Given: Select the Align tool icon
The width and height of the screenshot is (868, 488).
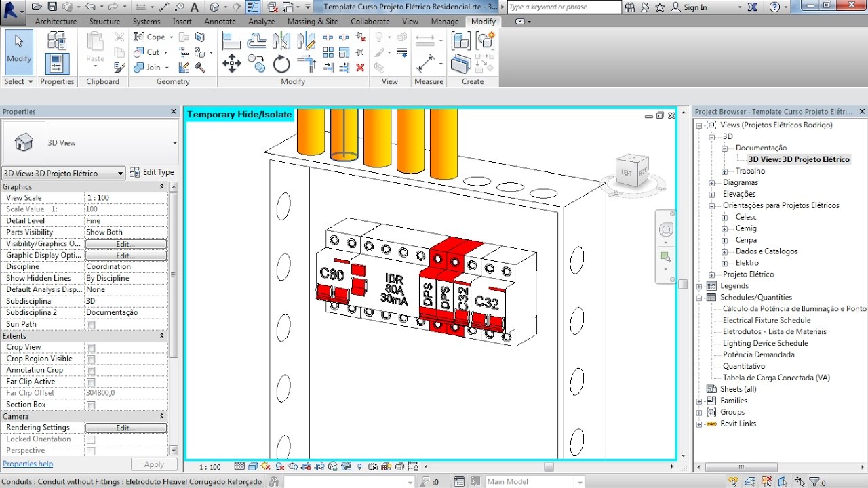Looking at the screenshot, I should (x=232, y=41).
